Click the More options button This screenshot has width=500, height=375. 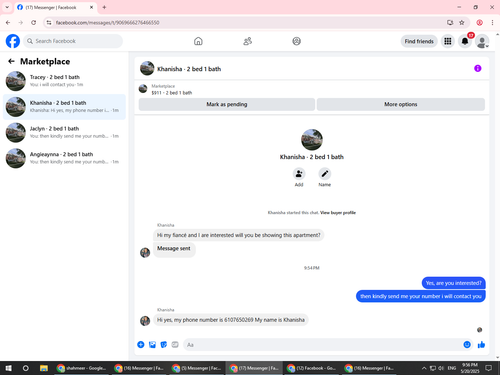(x=401, y=104)
